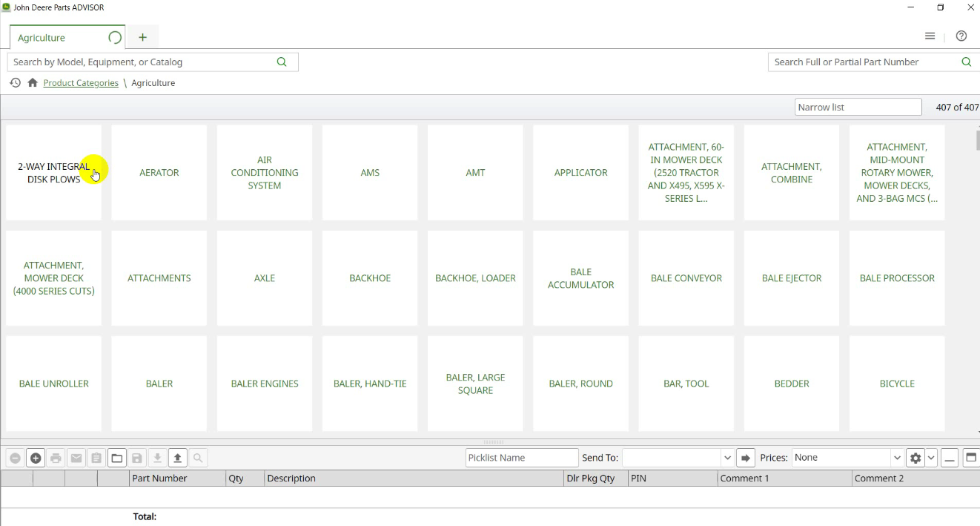Image resolution: width=980 pixels, height=526 pixels.
Task: Click the remove part minus icon
Action: pos(15,458)
